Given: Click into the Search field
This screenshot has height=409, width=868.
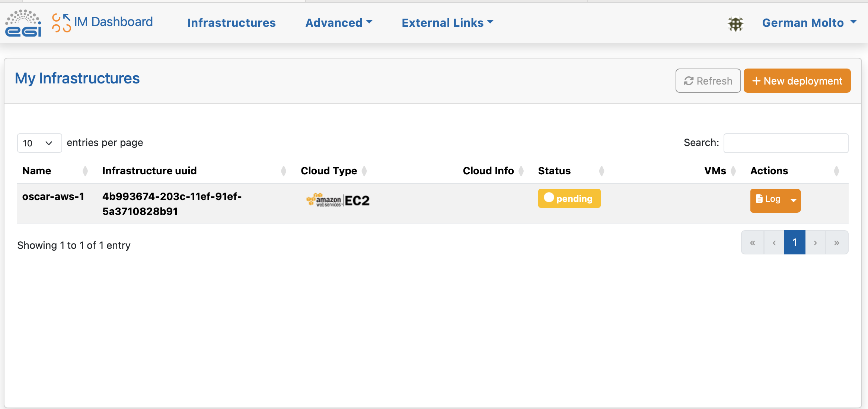Looking at the screenshot, I should (x=785, y=143).
